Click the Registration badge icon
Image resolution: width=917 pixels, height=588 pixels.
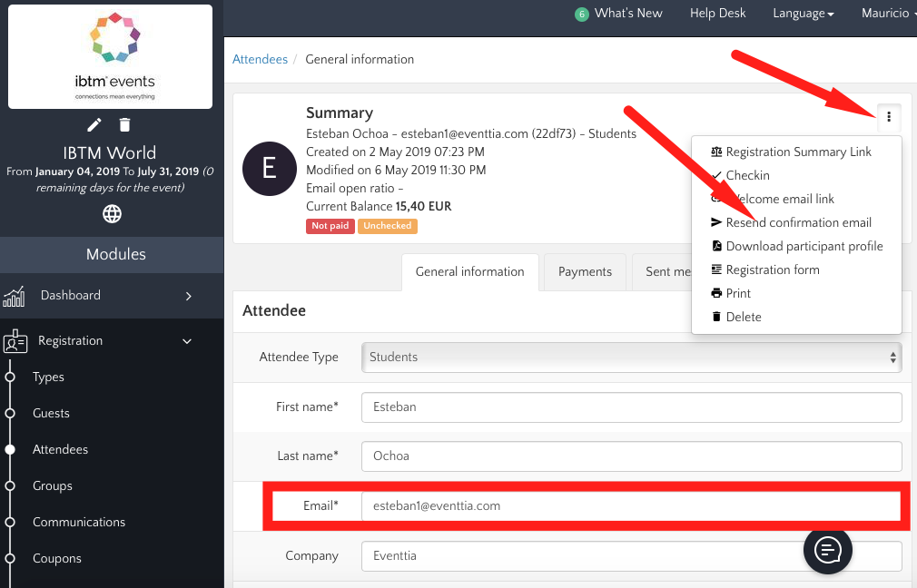pos(15,341)
